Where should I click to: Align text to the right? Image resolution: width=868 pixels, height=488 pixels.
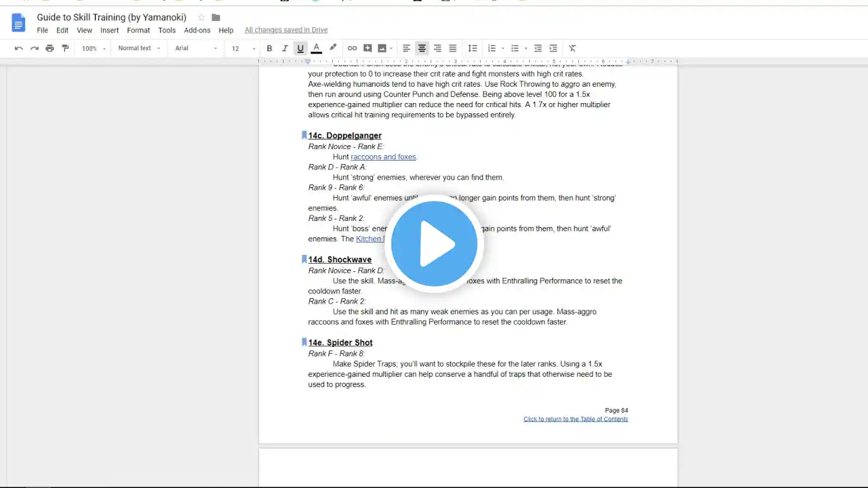click(437, 48)
